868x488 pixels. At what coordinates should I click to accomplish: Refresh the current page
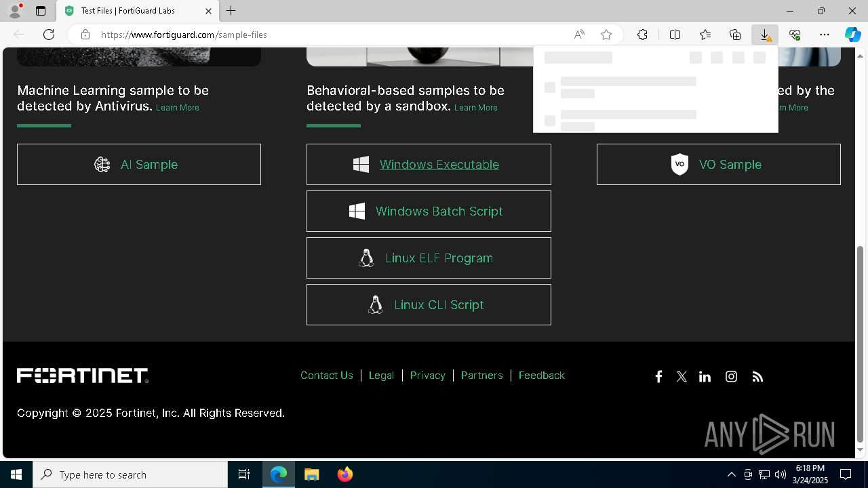click(x=49, y=35)
